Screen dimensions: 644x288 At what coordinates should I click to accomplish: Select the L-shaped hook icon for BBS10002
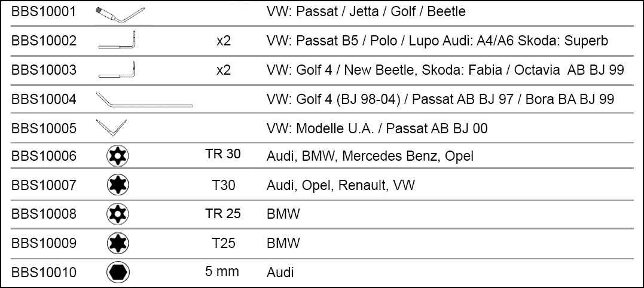coord(117,41)
